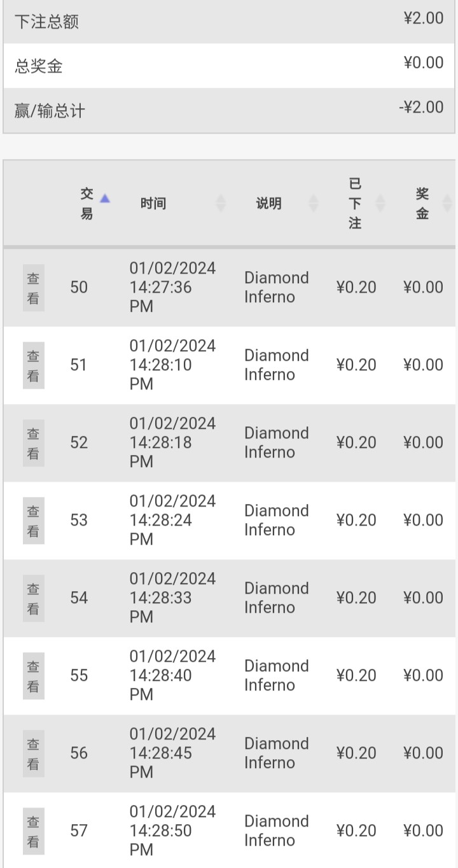Click 查看 next to transaction 55
The image size is (458, 868).
click(x=33, y=676)
